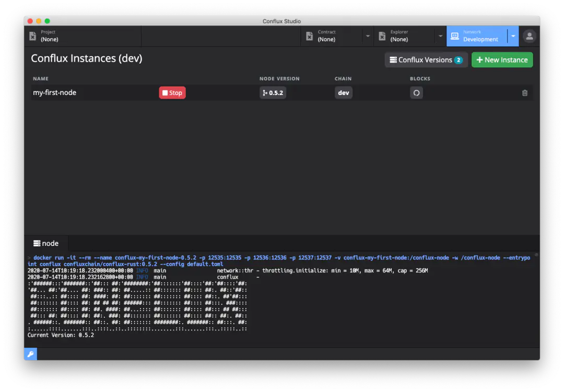Click the blocks loading spinner
The height and width of the screenshot is (392, 564).
(417, 93)
